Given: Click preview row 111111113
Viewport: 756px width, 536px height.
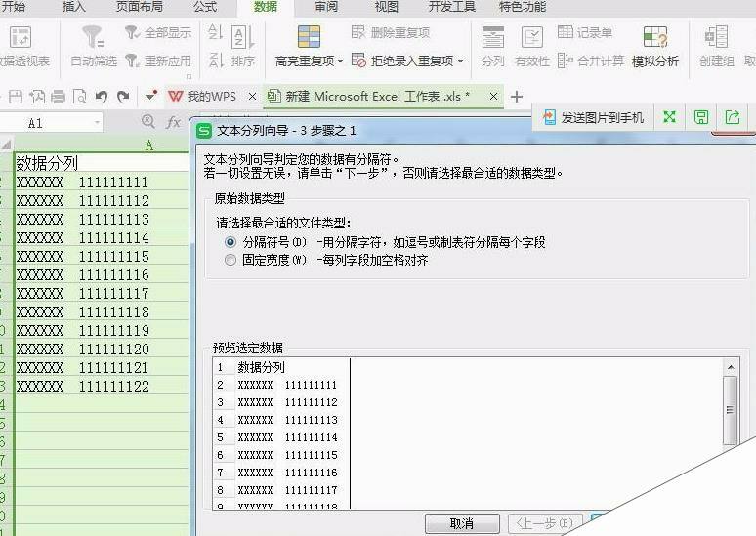Looking at the screenshot, I should (288, 420).
